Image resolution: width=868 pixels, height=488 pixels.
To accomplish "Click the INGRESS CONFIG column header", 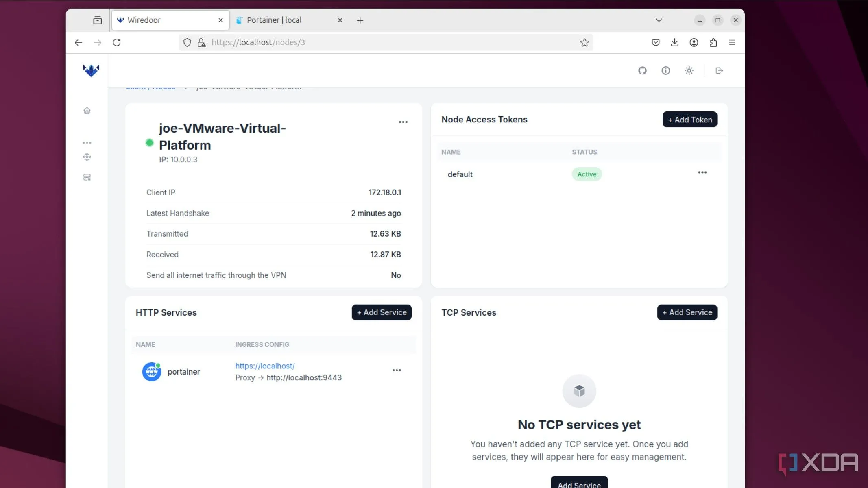I will tap(262, 344).
